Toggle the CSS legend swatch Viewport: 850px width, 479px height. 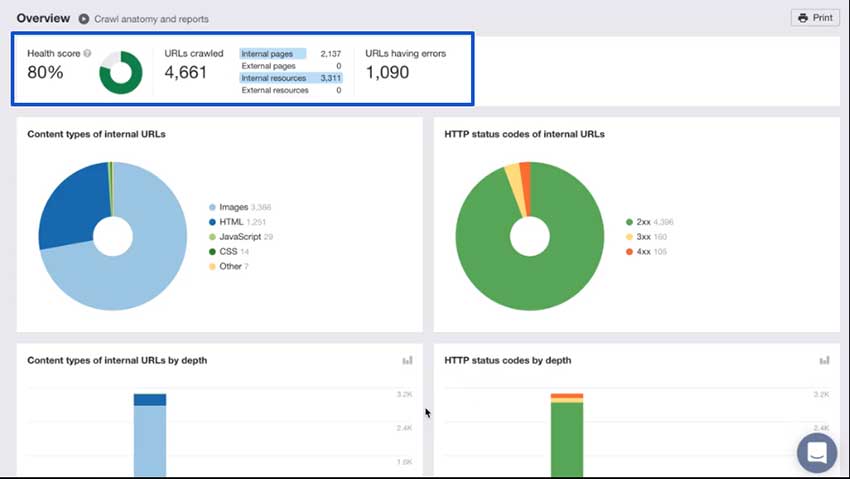point(212,251)
